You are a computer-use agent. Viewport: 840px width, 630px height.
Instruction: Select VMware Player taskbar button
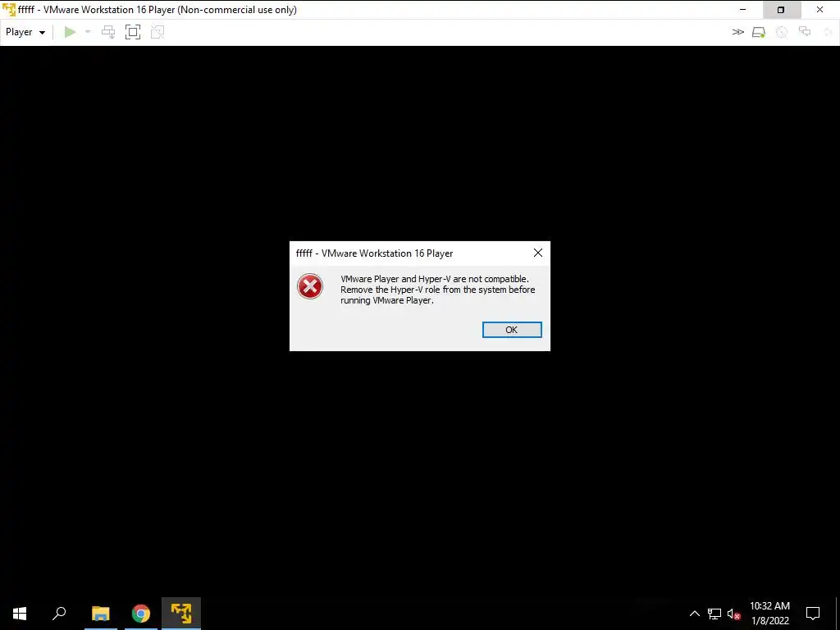181,614
